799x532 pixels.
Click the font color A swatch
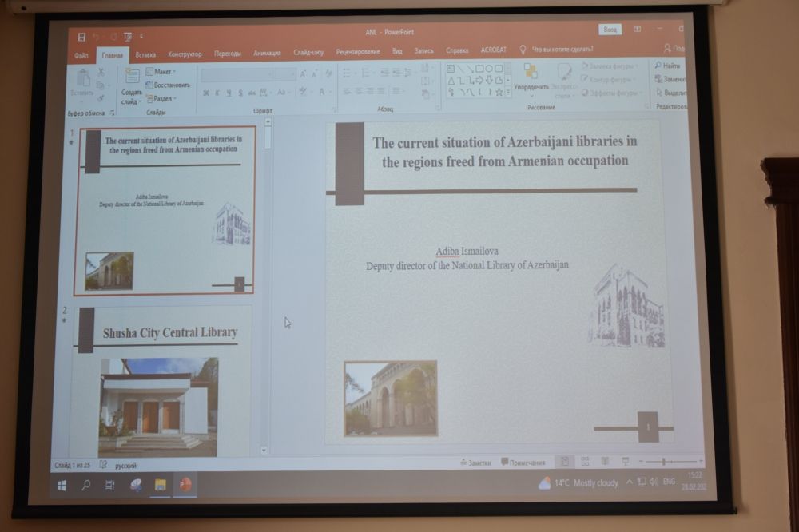pos(322,92)
